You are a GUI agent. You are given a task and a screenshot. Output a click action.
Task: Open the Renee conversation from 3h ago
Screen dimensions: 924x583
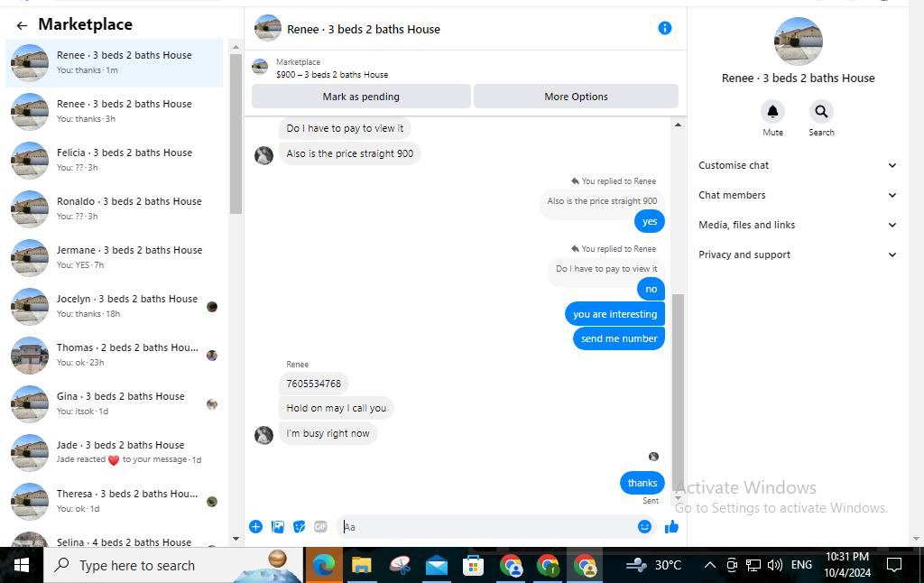(x=115, y=111)
